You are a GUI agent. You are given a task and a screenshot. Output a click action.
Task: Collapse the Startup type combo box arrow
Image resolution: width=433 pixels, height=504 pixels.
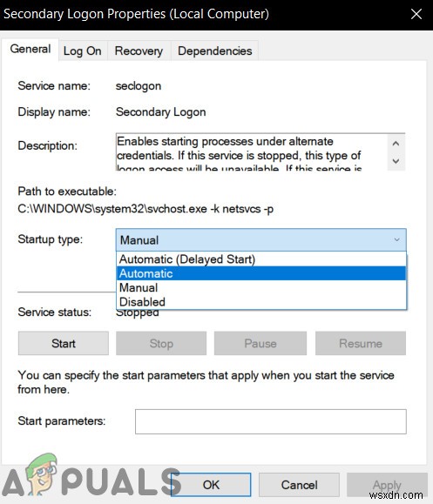[x=396, y=239]
